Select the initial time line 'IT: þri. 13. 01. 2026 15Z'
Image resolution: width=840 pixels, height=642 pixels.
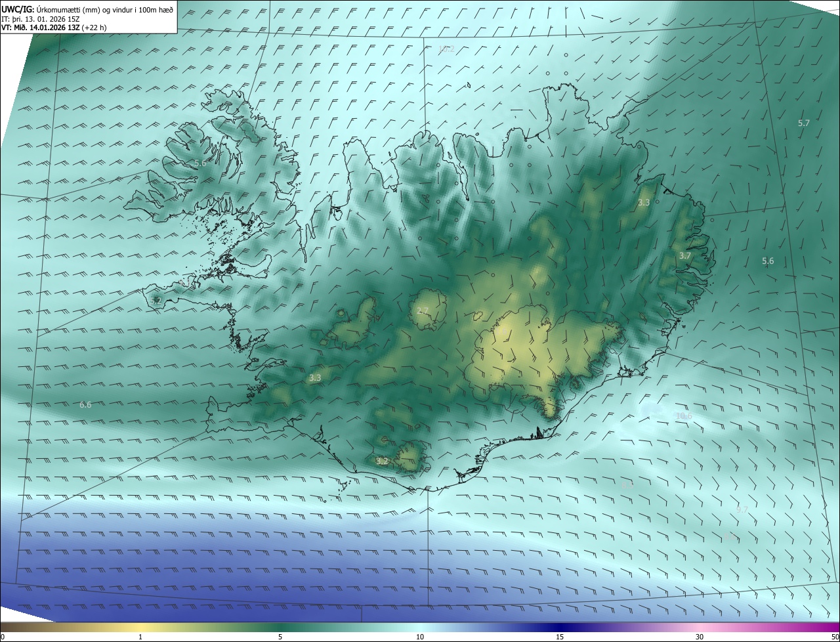point(40,18)
